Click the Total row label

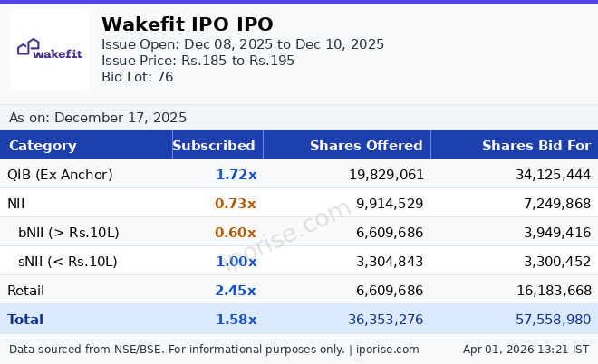click(25, 320)
